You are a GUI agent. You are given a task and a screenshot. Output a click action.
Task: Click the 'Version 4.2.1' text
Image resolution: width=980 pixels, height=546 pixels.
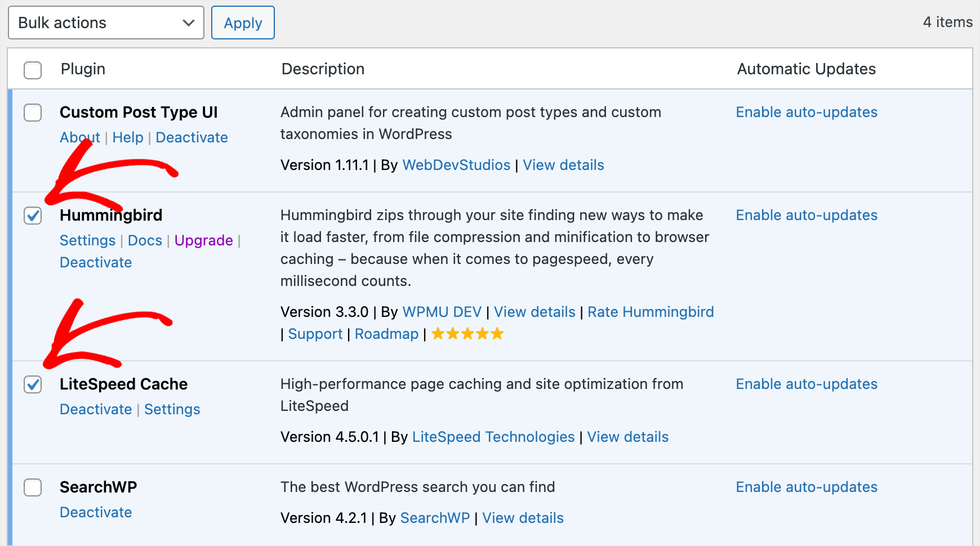323,518
